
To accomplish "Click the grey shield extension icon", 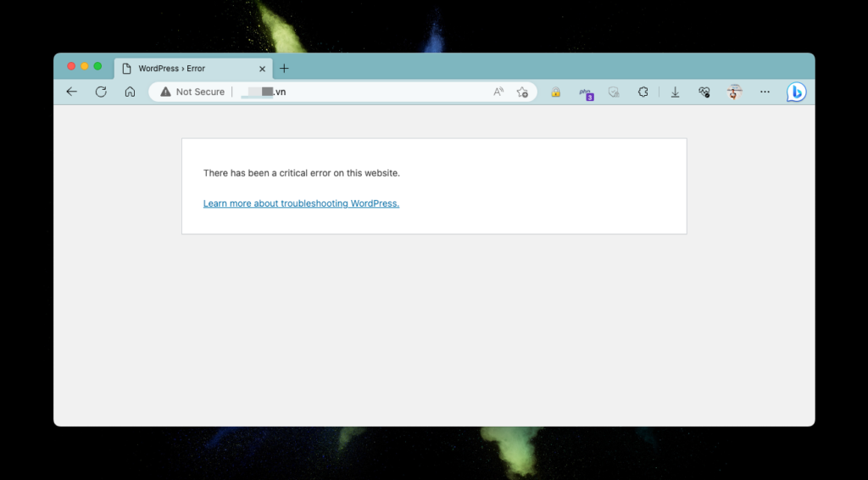I will pos(614,92).
